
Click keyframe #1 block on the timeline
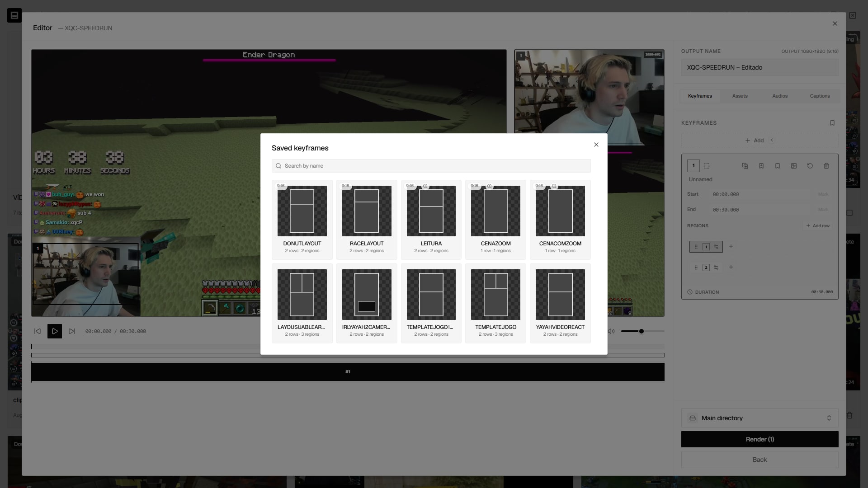click(348, 372)
